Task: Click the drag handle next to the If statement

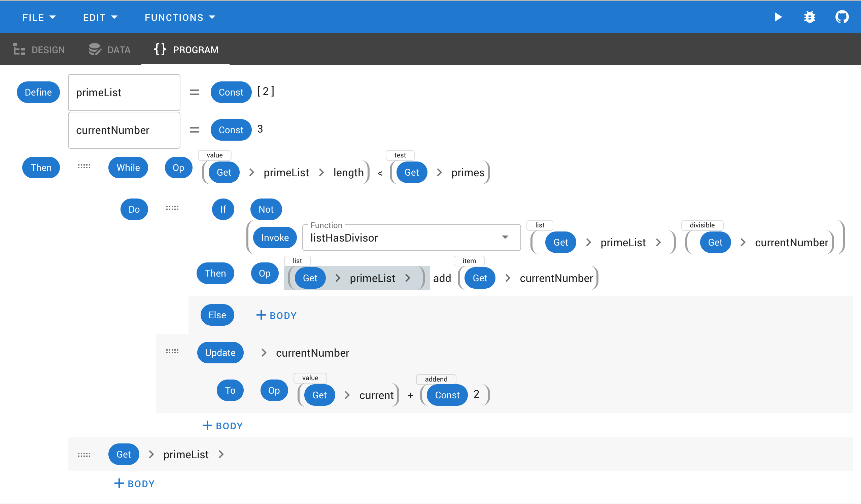Action: click(x=172, y=208)
